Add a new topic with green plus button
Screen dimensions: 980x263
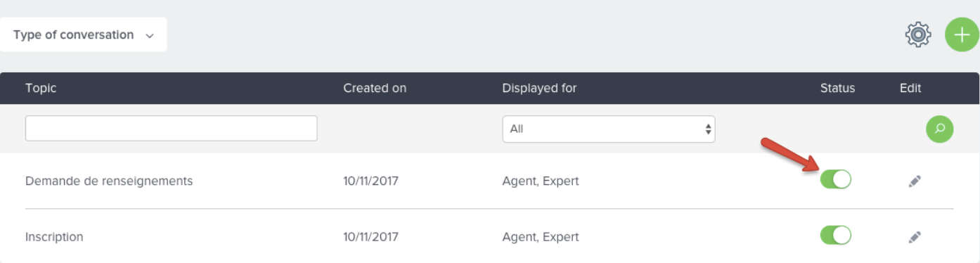[x=962, y=34]
